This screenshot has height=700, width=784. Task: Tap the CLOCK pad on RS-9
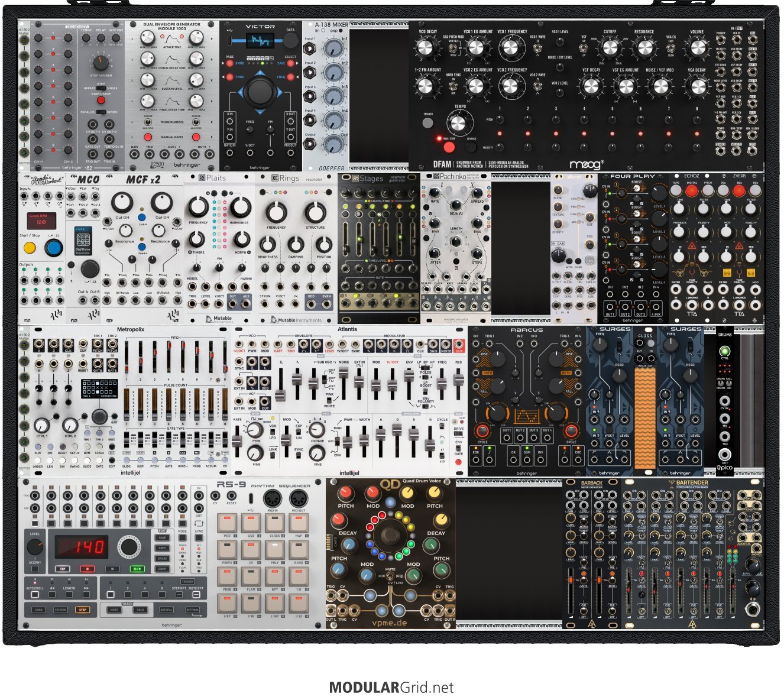pos(274,523)
